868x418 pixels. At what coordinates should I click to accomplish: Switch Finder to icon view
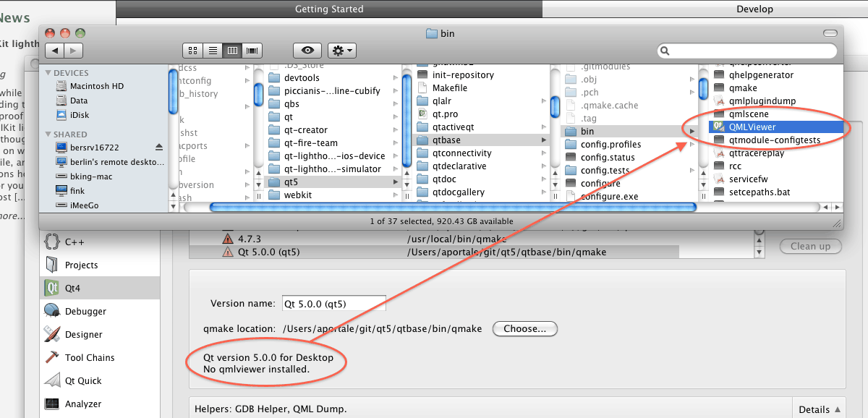[x=193, y=51]
